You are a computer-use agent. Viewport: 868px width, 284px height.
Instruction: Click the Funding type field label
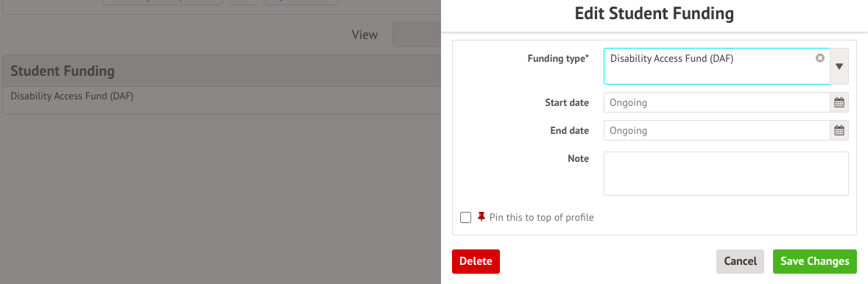pyautogui.click(x=558, y=58)
